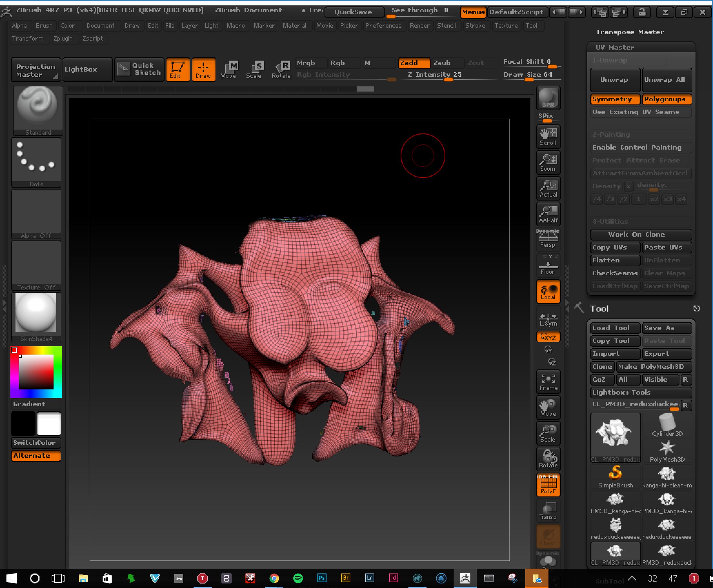
Task: Click Work On Clone button
Action: pos(641,234)
